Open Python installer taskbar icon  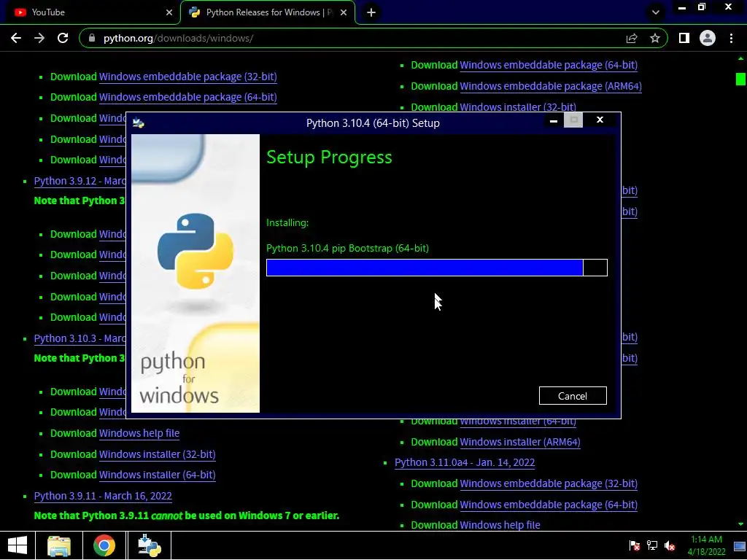149,545
